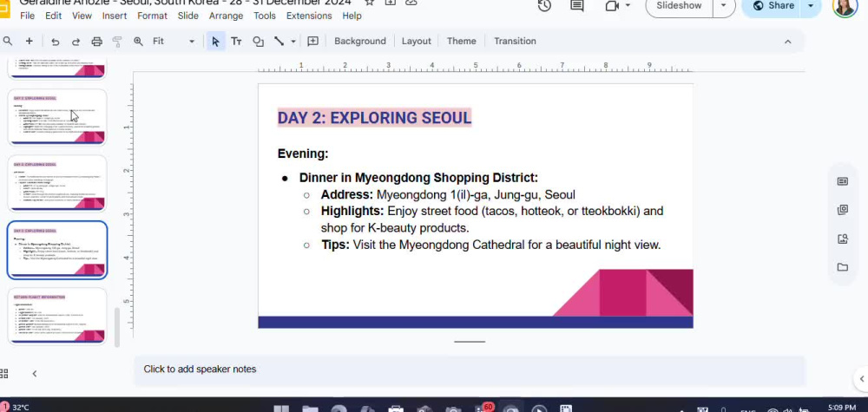The width and height of the screenshot is (868, 412).
Task: Open the second icon in right side panel
Action: pyautogui.click(x=843, y=210)
